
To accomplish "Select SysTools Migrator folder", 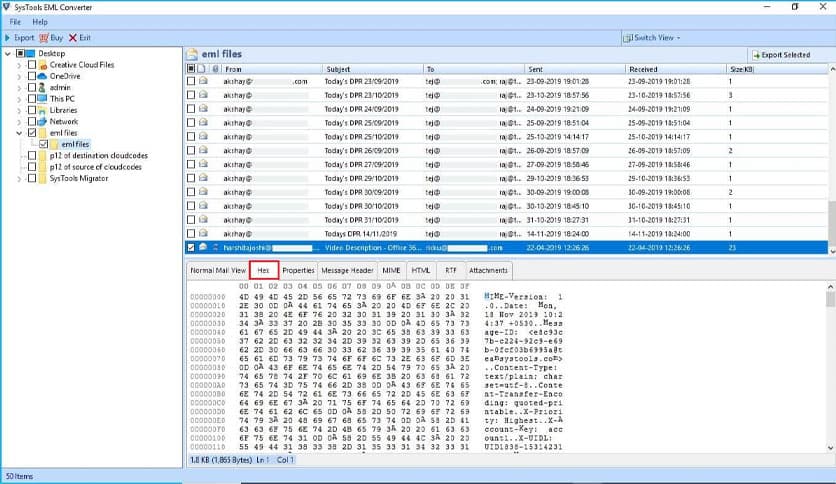I will (x=78, y=178).
